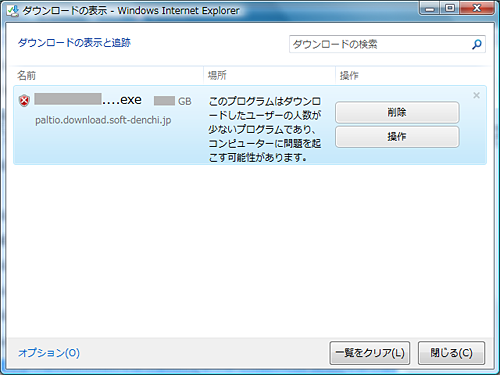Click the warning message about the program

[265, 129]
